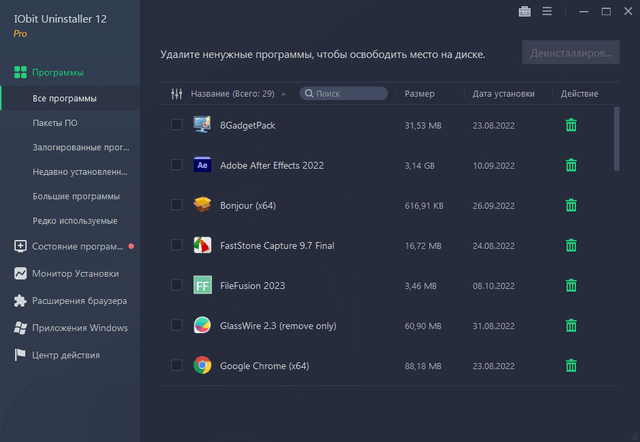Click the GlassWire application icon
640x442 pixels.
click(202, 325)
